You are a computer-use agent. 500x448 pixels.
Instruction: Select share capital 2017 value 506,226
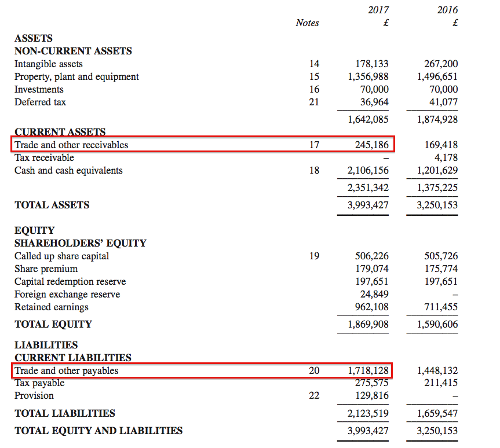pos(372,256)
